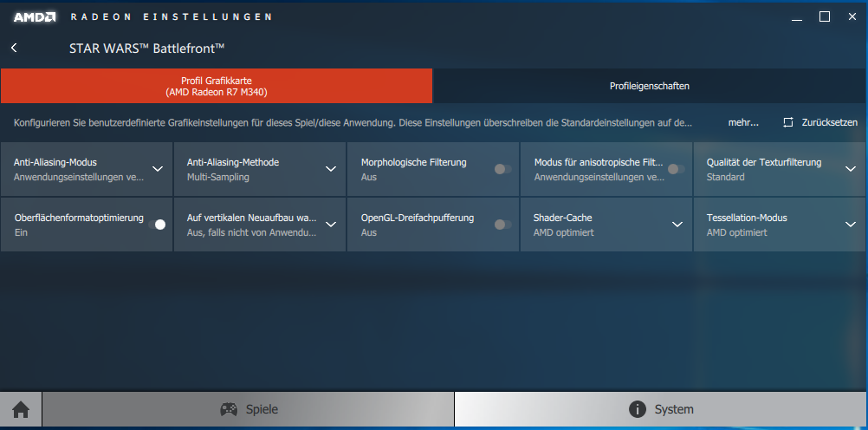This screenshot has width=868, height=430.
Task: Open Auf vertikalen Neuaufbau warten dropdown
Action: point(331,225)
